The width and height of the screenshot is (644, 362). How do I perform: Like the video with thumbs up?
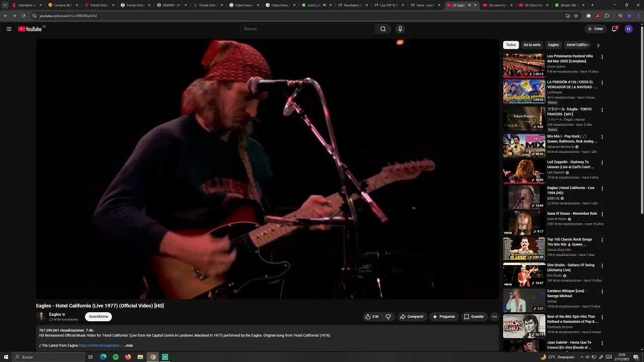pos(372,317)
